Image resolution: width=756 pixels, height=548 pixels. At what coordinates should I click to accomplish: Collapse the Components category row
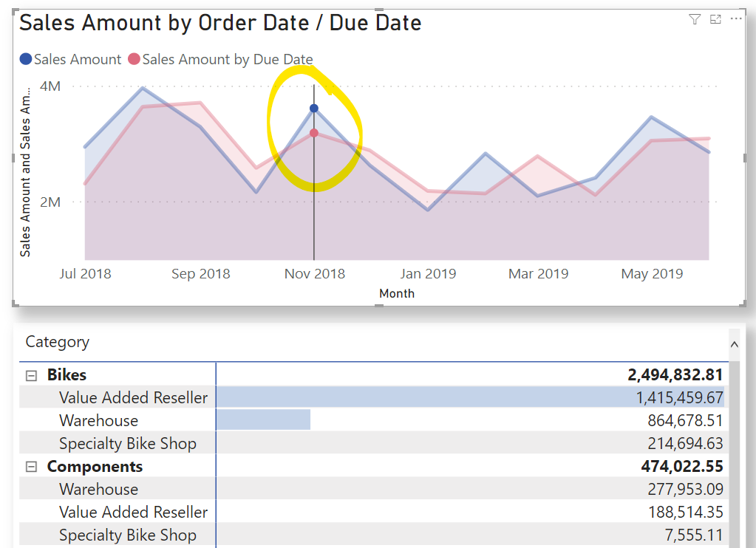tap(31, 467)
